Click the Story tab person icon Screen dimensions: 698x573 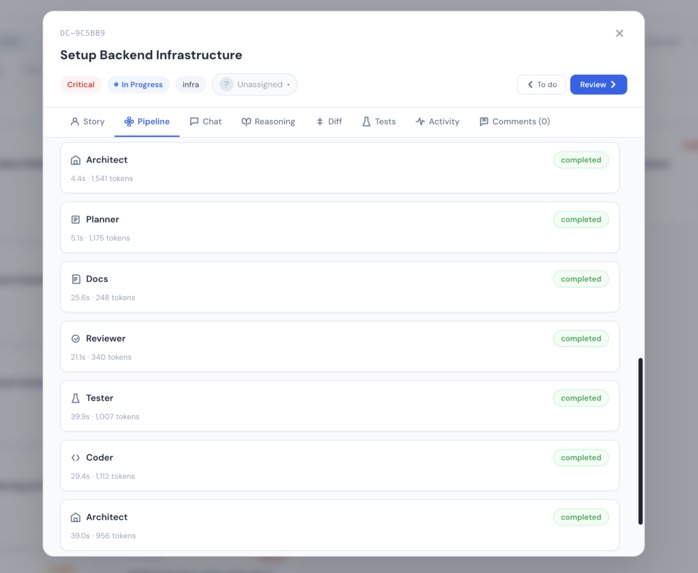coord(75,122)
